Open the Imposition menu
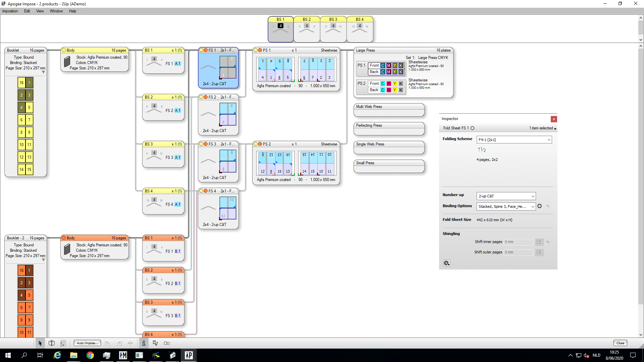Viewport: 644px width, 362px height. (10, 11)
